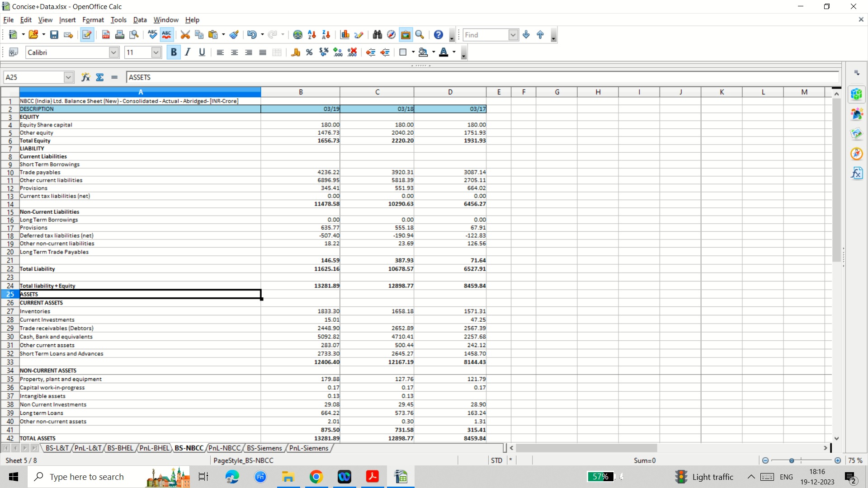Toggle Edit File mode

87,35
